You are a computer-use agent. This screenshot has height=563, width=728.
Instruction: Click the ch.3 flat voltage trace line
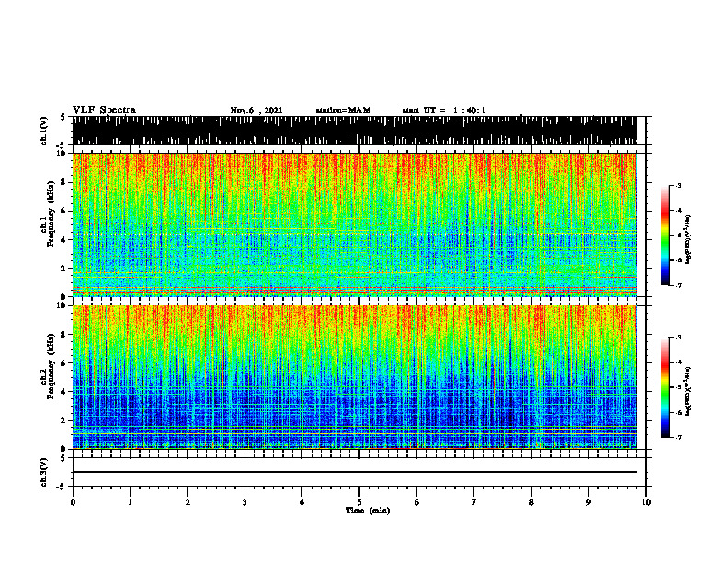click(x=354, y=472)
